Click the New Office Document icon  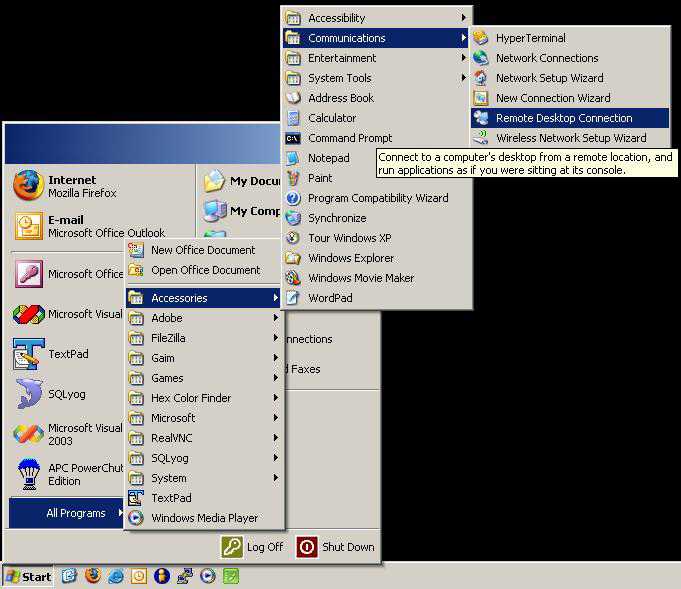point(136,250)
